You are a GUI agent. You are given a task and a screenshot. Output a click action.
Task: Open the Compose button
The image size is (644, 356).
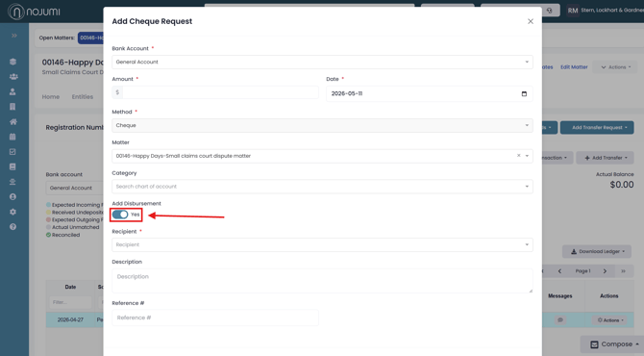coord(612,344)
